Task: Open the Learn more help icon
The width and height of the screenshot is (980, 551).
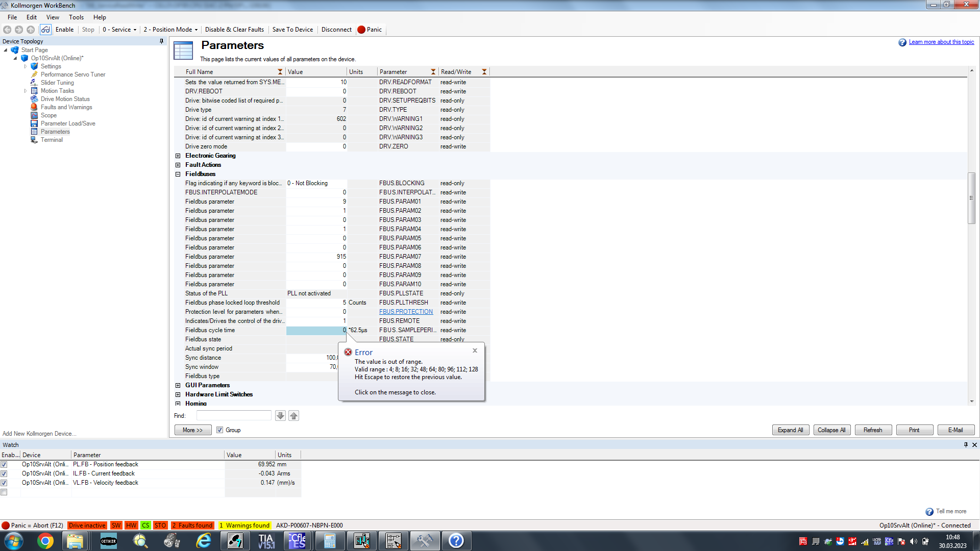Action: [902, 42]
